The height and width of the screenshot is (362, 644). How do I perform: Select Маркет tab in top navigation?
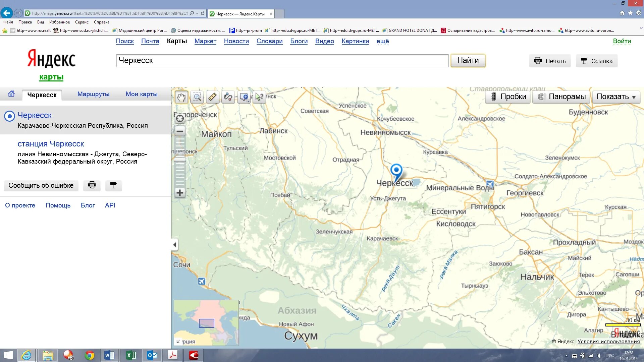click(206, 41)
